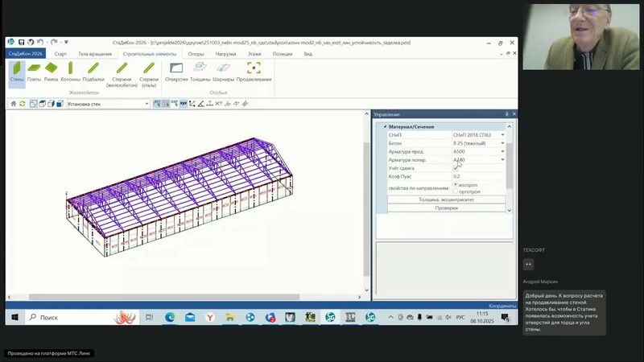Screen dimensions: 644x362
Task: Click the Толщины (thickness) icon
Action: [200, 72]
